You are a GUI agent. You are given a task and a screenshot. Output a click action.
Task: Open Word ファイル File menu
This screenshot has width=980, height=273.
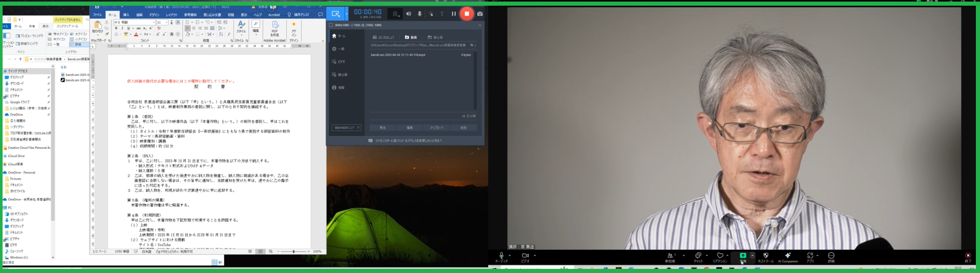click(x=97, y=15)
